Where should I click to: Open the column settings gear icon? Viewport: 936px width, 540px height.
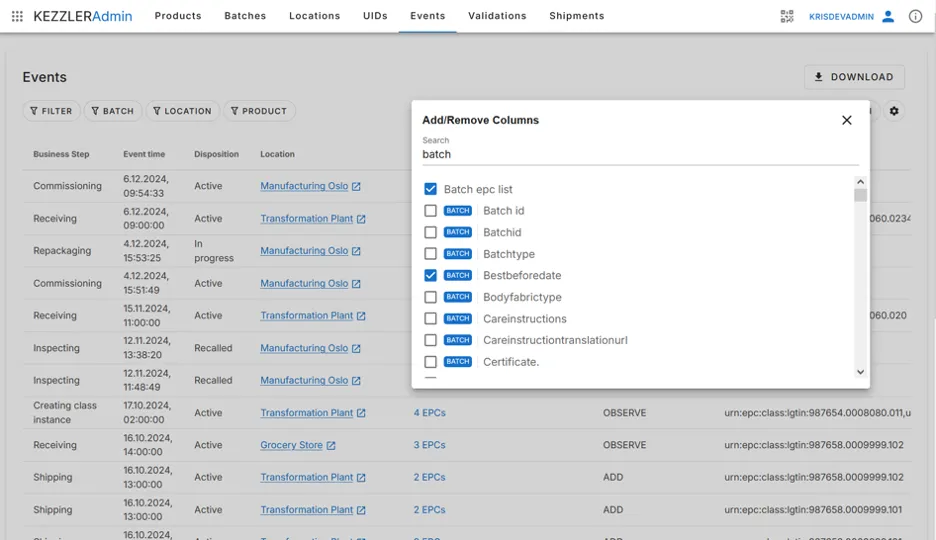click(894, 111)
